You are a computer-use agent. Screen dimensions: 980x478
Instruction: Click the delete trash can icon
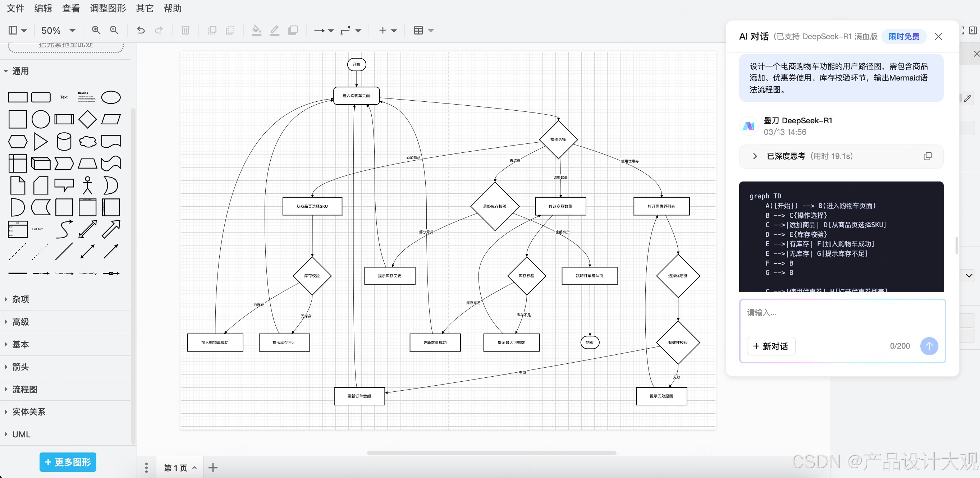click(x=185, y=30)
